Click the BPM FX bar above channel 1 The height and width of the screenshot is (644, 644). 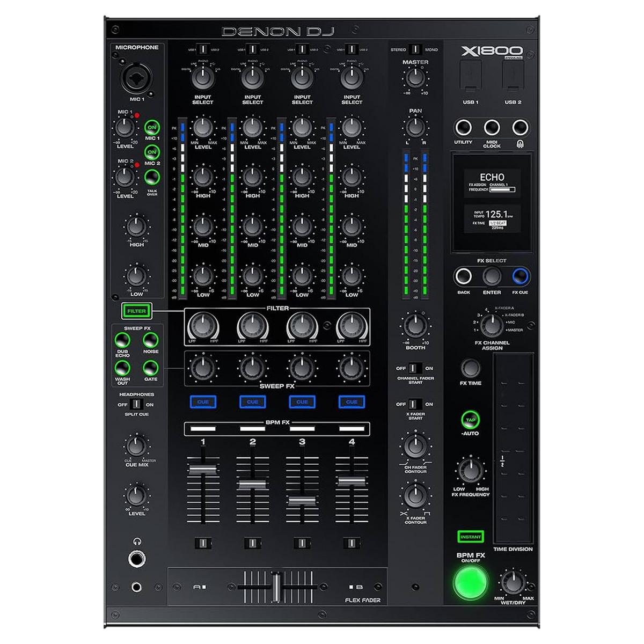point(203,429)
